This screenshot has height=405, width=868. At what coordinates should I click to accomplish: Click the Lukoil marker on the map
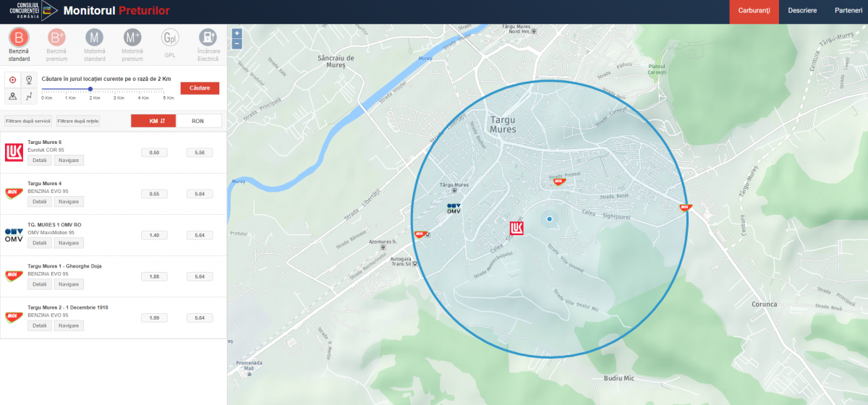click(x=516, y=229)
